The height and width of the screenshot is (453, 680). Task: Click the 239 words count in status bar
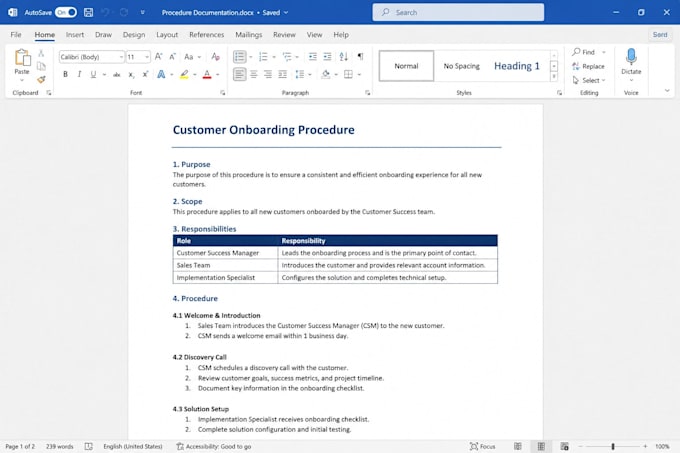point(59,446)
